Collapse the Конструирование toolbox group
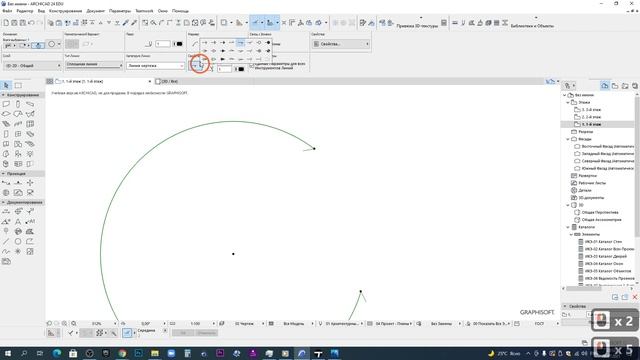 tap(3, 95)
